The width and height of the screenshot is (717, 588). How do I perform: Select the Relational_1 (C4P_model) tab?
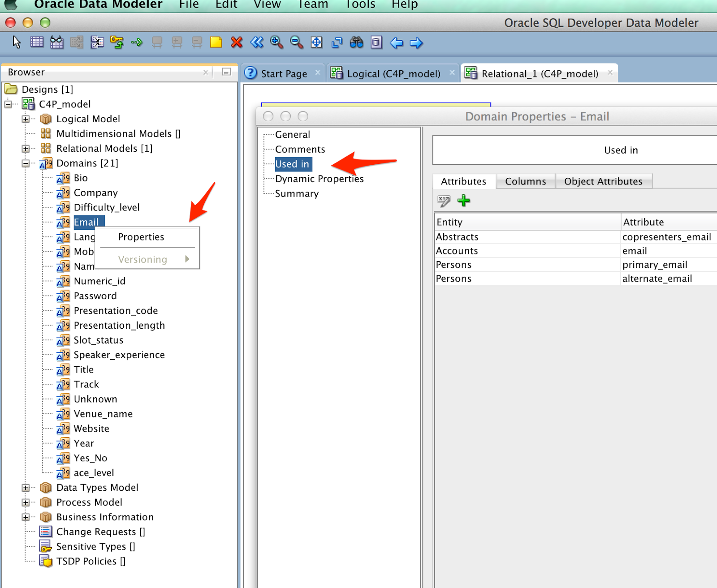pos(540,74)
